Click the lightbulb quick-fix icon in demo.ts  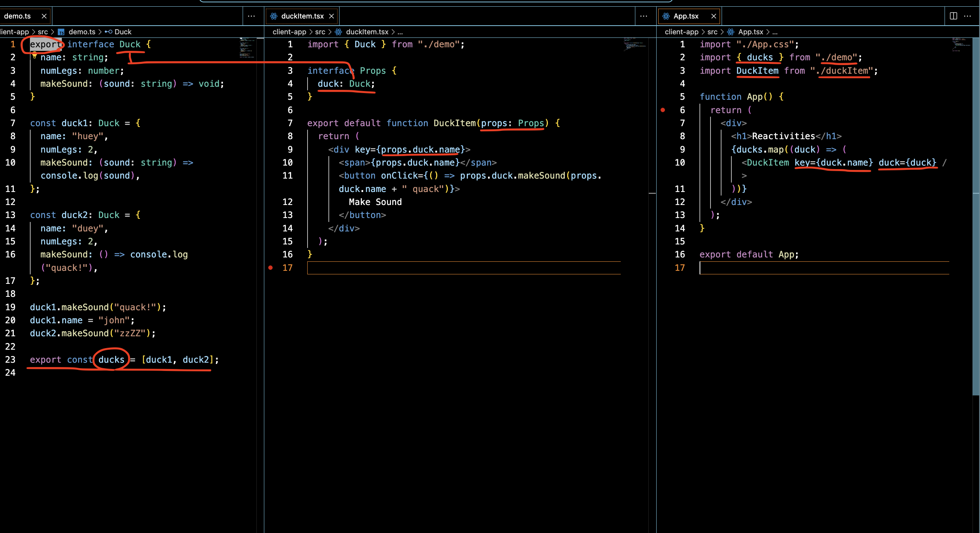point(35,56)
